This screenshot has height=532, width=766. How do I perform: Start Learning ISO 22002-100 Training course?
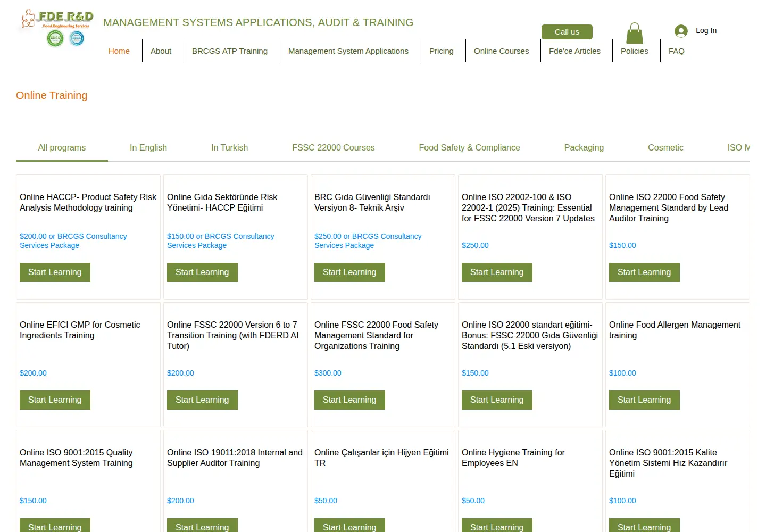pyautogui.click(x=497, y=272)
